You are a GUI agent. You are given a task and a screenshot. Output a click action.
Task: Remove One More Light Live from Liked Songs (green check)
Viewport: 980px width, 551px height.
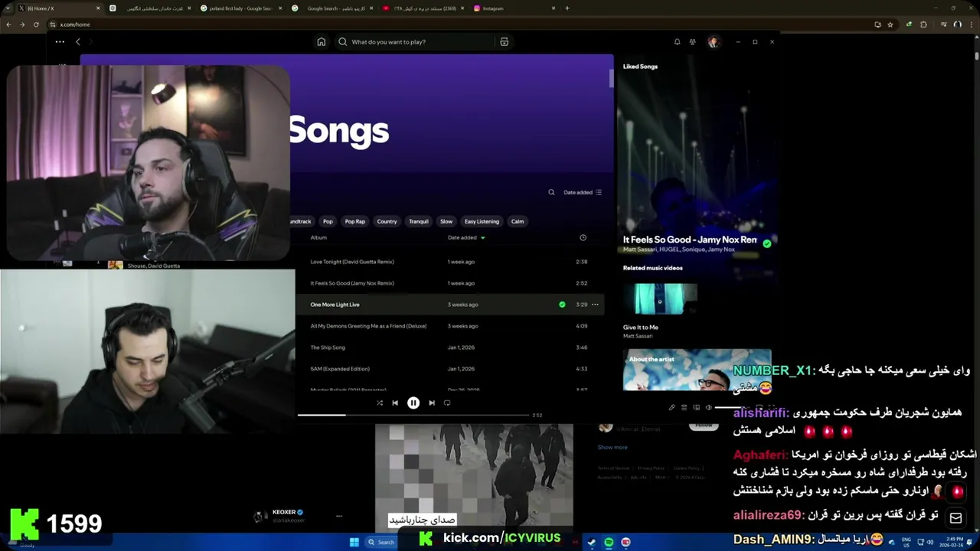point(562,305)
